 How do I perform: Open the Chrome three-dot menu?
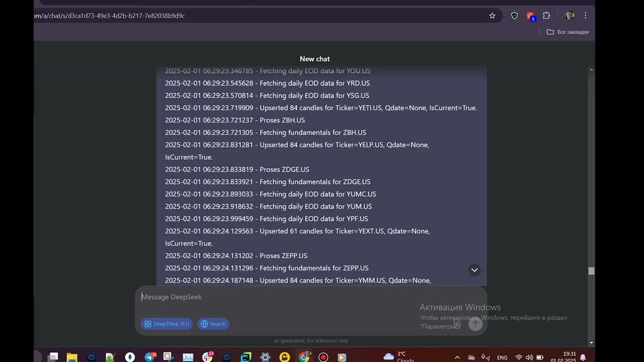[585, 16]
